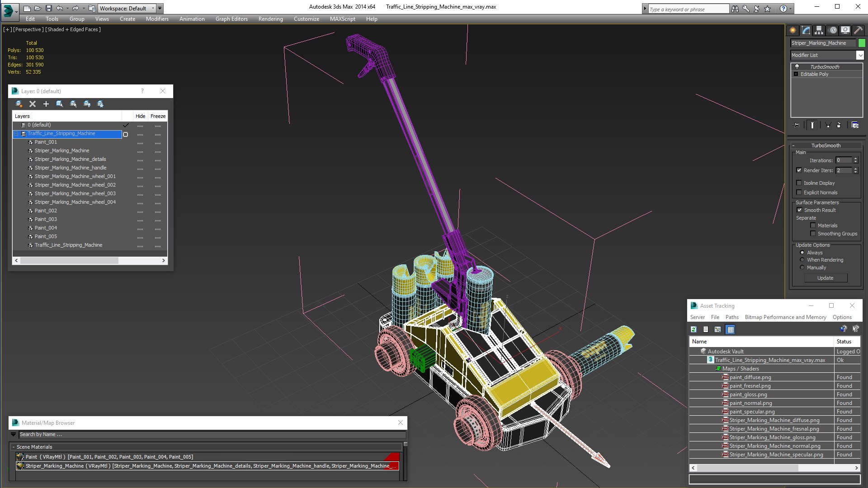This screenshot has height=488, width=868.
Task: Toggle TurboSmooth lightbulb visibility
Action: (x=797, y=66)
